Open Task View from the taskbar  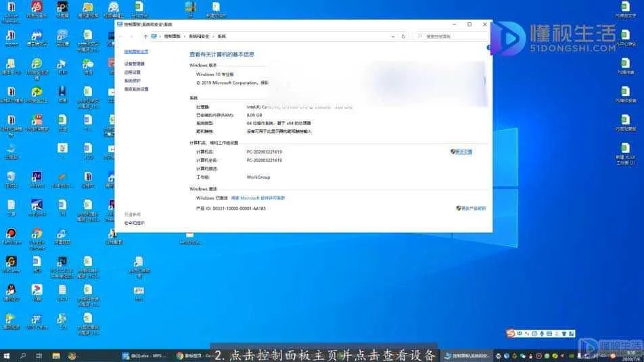(x=39, y=356)
